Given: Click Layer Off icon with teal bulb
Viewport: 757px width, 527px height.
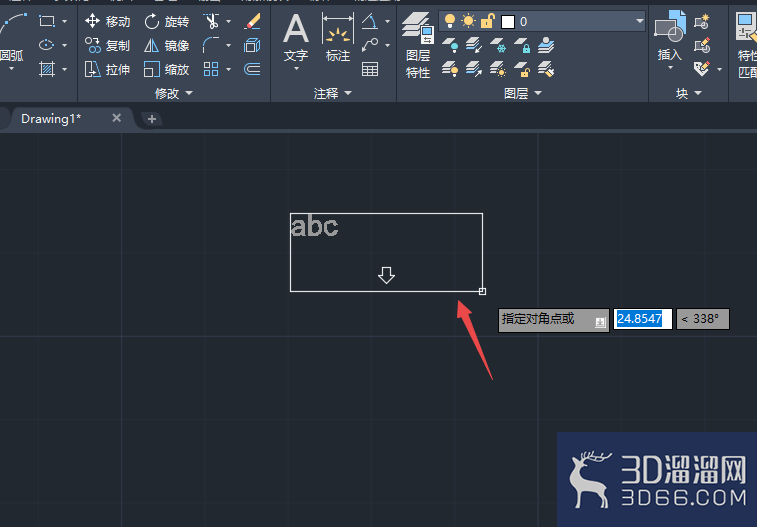Looking at the screenshot, I should [x=450, y=45].
